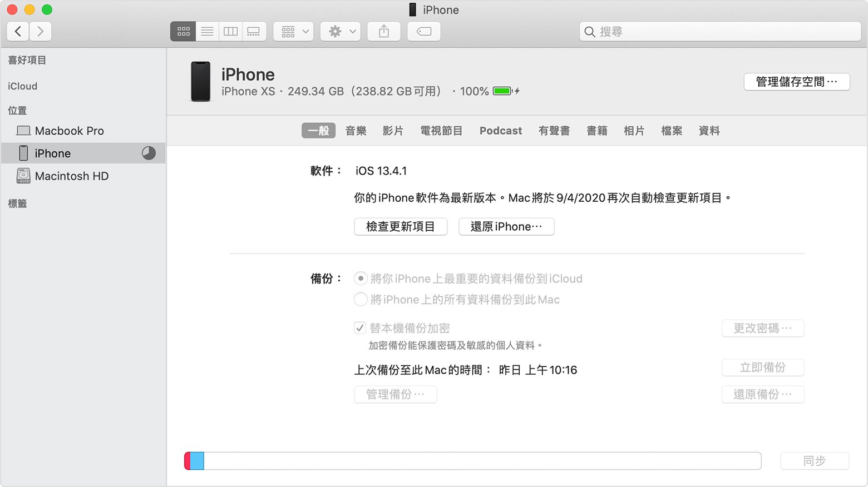868x487 pixels.
Task: Focus the 搜尋 search field
Action: [x=720, y=32]
